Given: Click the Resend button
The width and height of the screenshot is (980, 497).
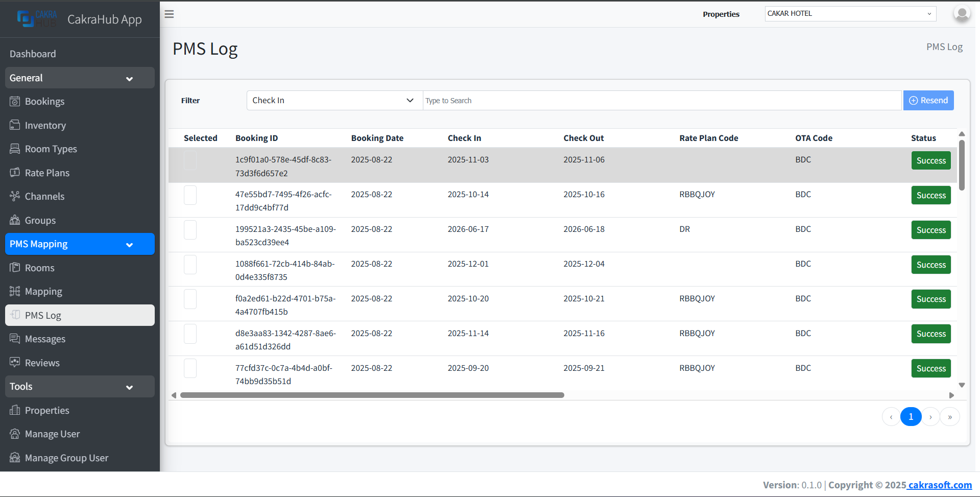Looking at the screenshot, I should click(x=928, y=101).
